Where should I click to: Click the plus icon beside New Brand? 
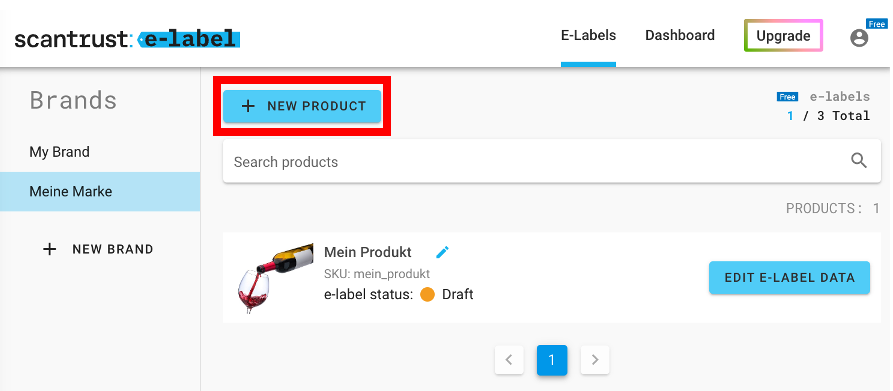click(x=50, y=249)
